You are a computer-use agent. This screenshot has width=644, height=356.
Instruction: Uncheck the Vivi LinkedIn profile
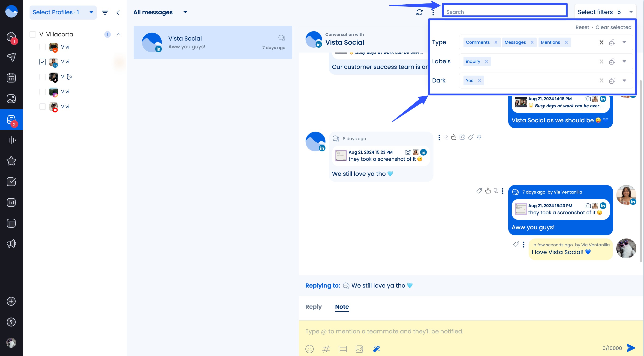click(x=42, y=62)
